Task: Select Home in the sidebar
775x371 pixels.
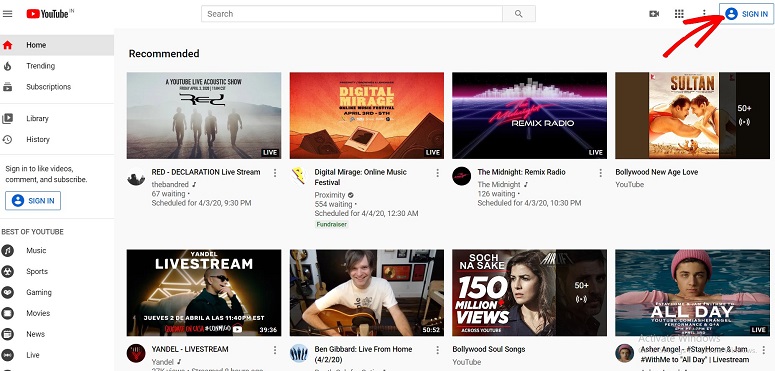Action: pos(57,45)
